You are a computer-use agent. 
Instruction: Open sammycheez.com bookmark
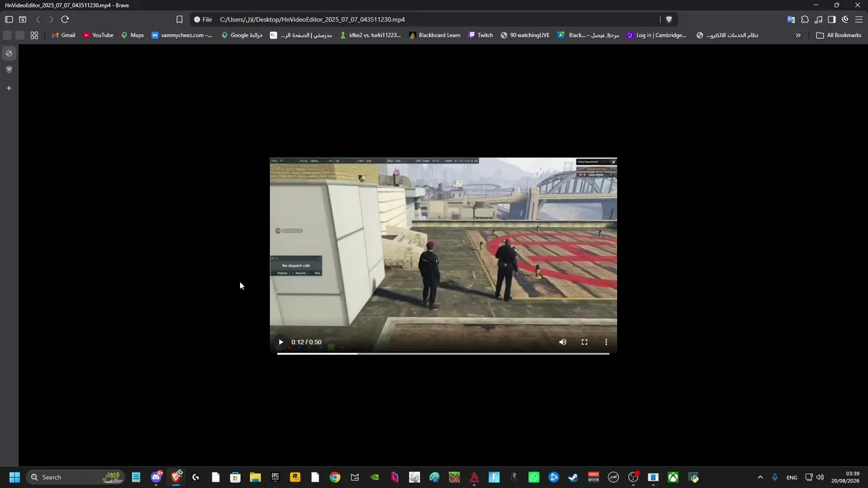tap(182, 35)
